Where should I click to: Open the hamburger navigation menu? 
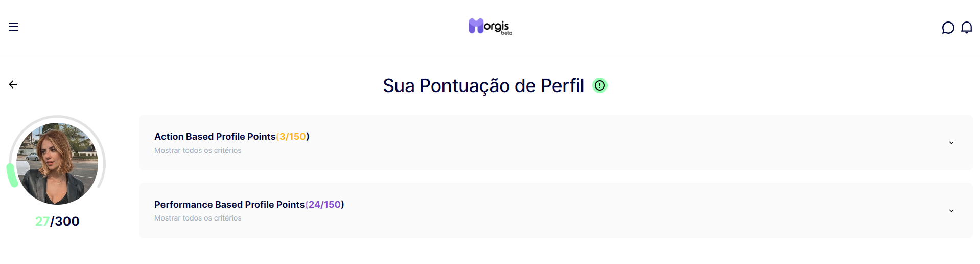13,27
